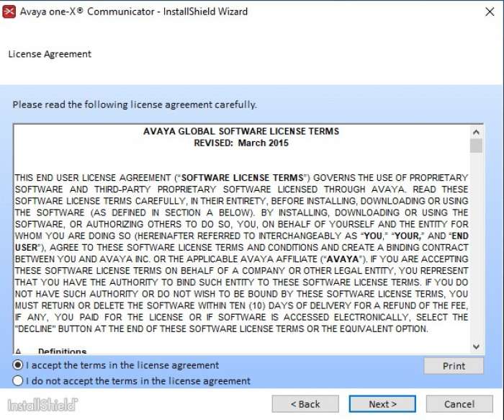The image size is (504, 420).
Task: Click the 'License Agreement' header label
Action: [x=50, y=54]
